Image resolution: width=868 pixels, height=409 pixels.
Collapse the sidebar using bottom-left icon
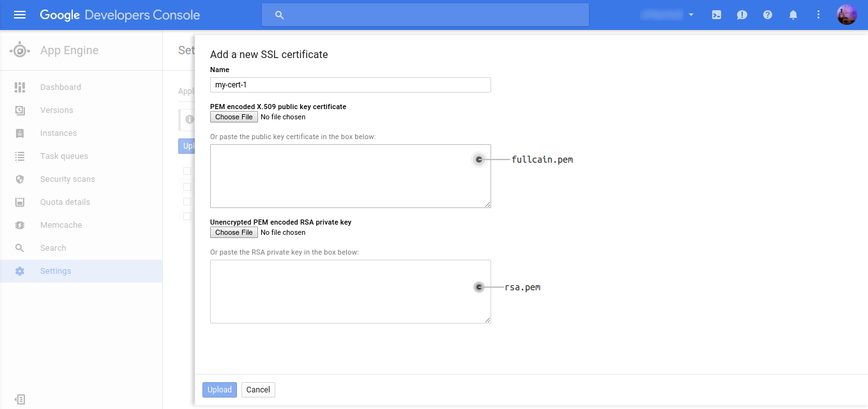(x=20, y=399)
